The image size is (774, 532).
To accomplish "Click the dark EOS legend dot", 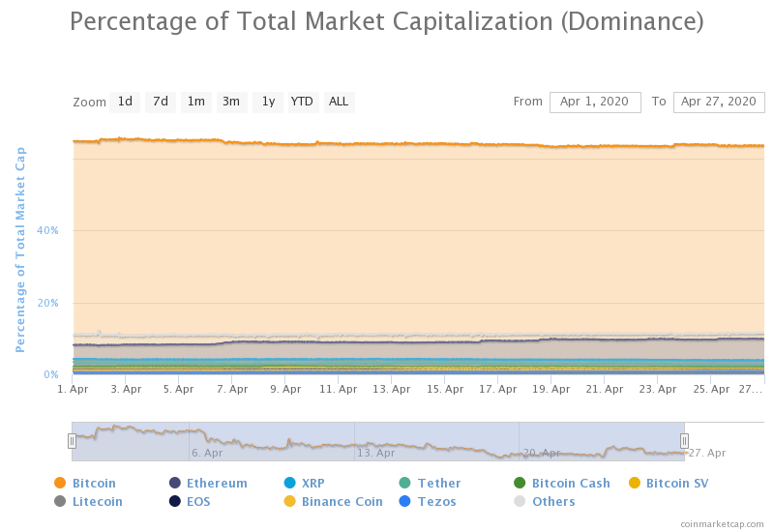I will click(175, 501).
